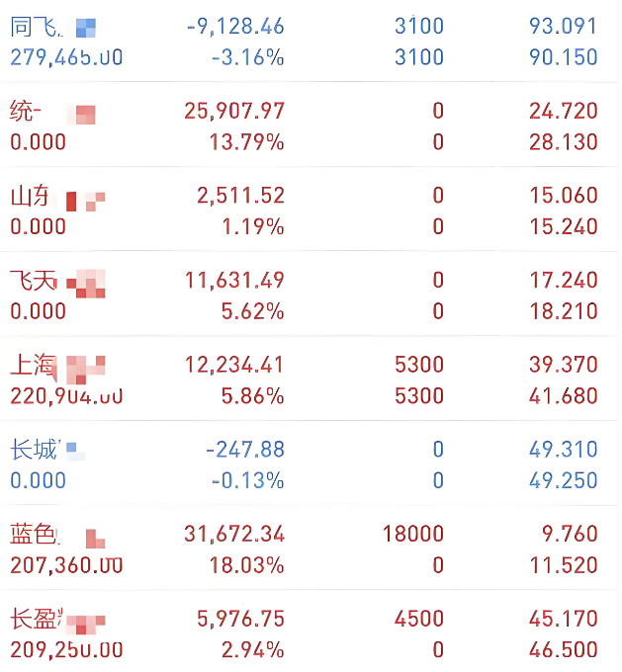Click the -9,128.46 loss amount

click(x=234, y=28)
